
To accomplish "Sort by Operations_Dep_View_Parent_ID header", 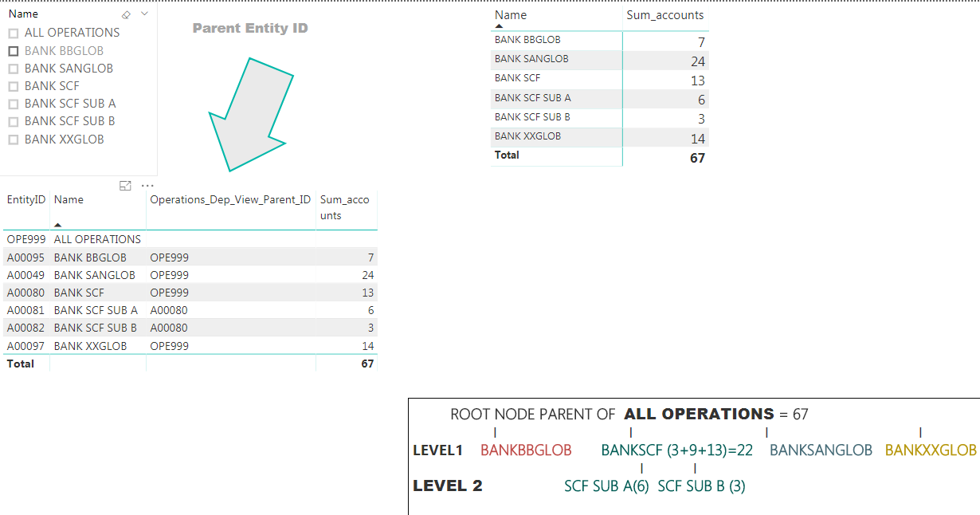I will pos(230,200).
